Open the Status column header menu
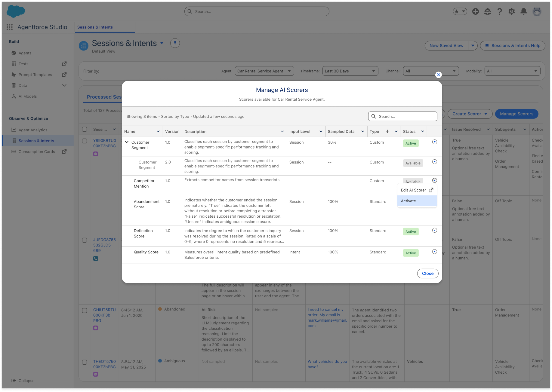 pos(422,131)
